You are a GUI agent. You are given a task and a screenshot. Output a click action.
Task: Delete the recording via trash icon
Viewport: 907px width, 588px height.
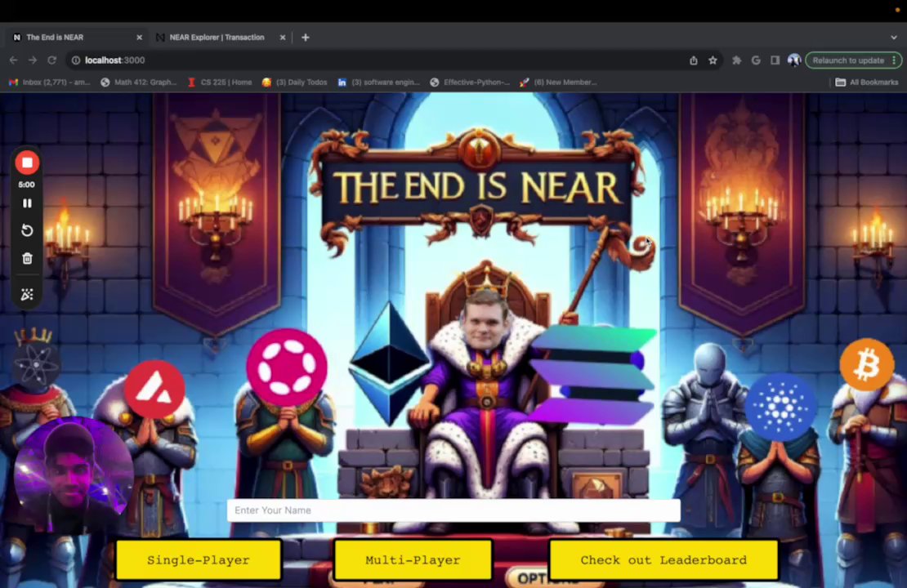(x=27, y=258)
